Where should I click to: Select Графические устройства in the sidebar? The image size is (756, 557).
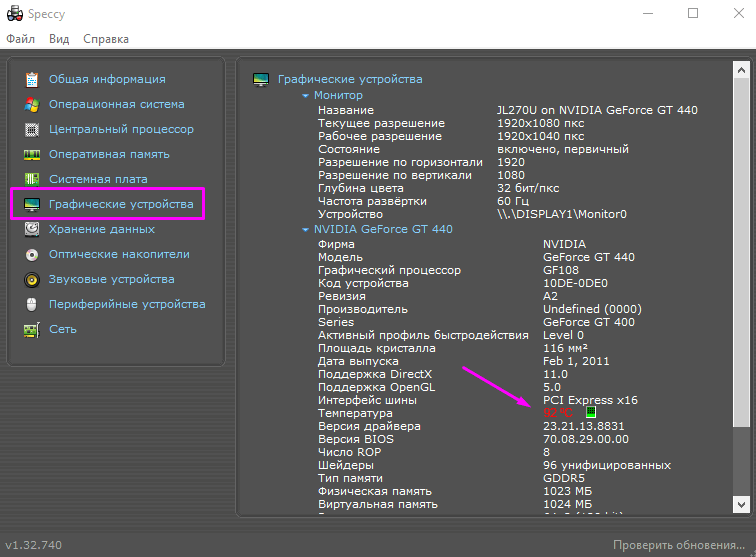(x=121, y=204)
